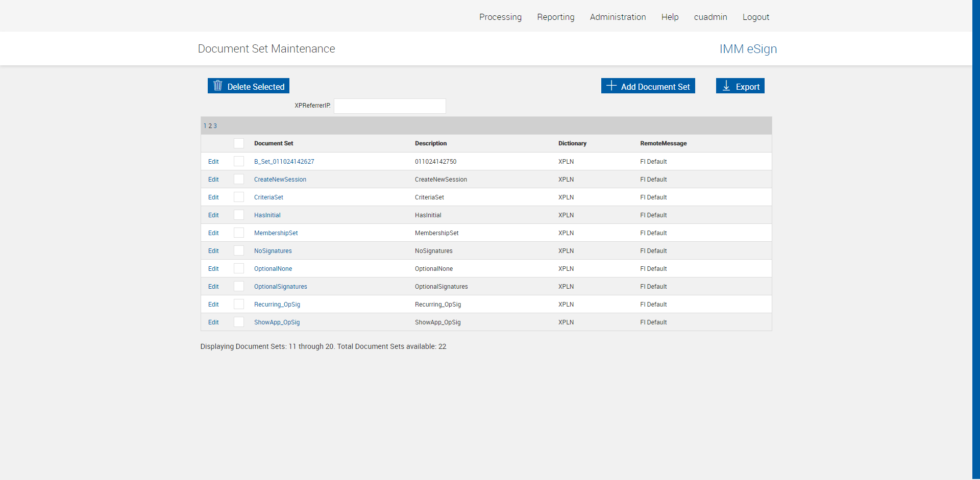Viewport: 980px width, 480px height.
Task: Open the Processing menu
Action: pyautogui.click(x=500, y=17)
